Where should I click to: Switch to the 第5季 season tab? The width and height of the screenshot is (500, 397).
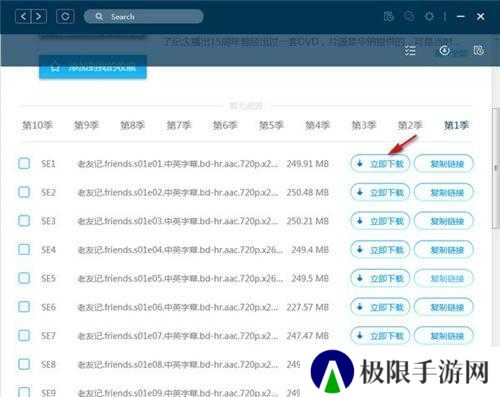point(271,125)
